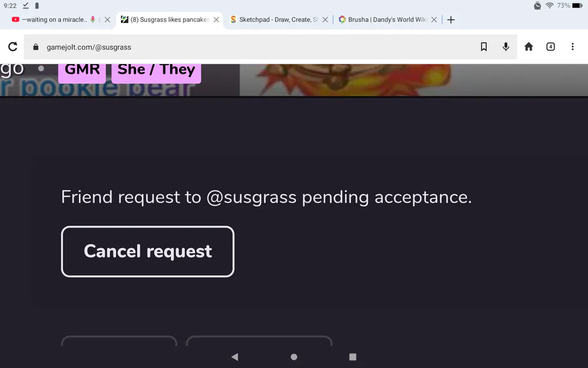Viewport: 588px width, 368px height.
Task: Open the tab switcher showing 4 tabs
Action: [x=551, y=46]
